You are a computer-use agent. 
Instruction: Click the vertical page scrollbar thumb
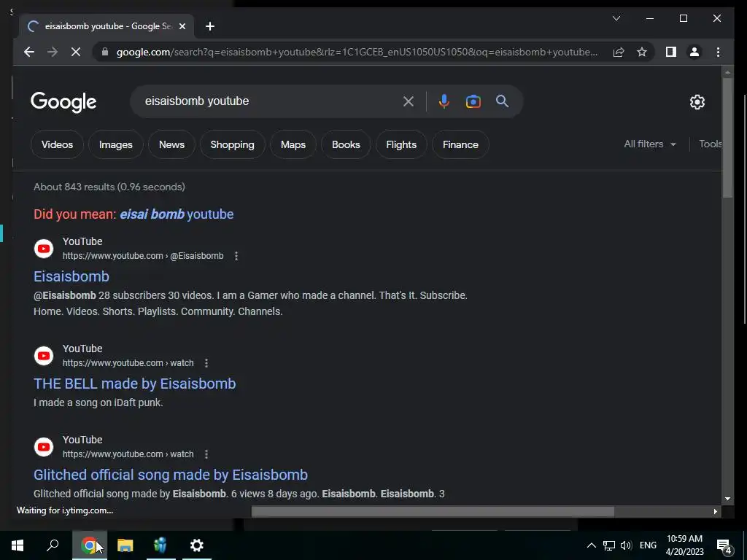(x=727, y=138)
